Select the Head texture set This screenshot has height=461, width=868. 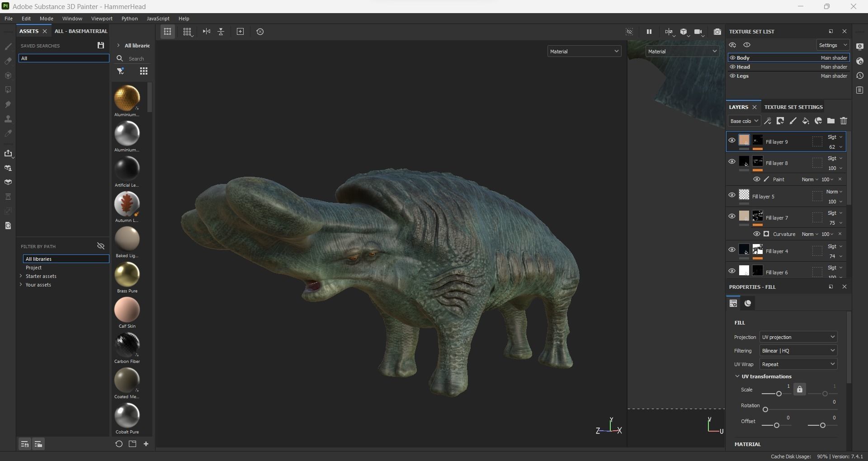click(788, 67)
